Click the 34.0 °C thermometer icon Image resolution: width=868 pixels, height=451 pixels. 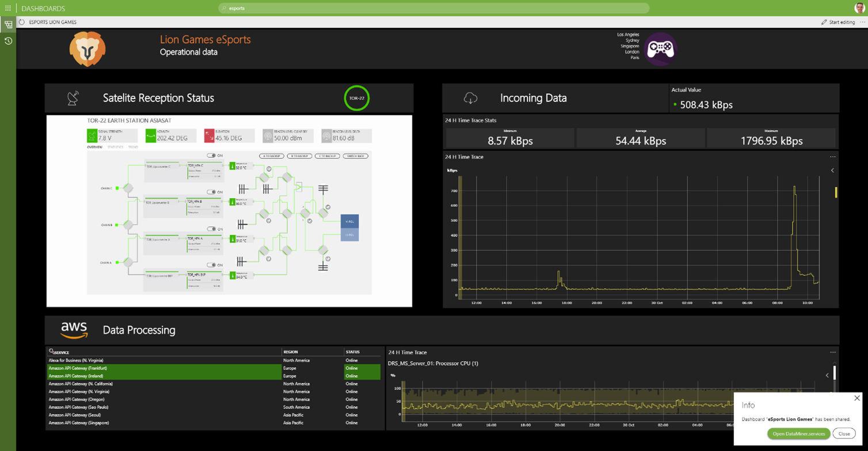point(233,275)
